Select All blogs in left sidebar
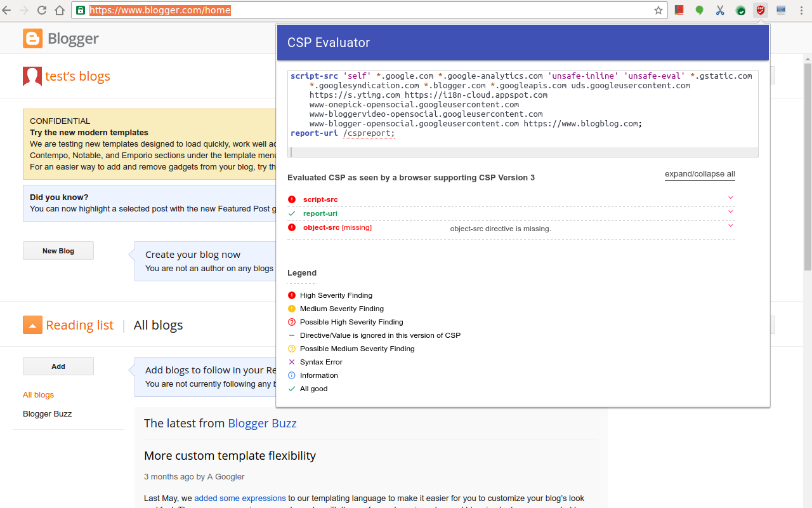The height and width of the screenshot is (508, 812). [38, 395]
